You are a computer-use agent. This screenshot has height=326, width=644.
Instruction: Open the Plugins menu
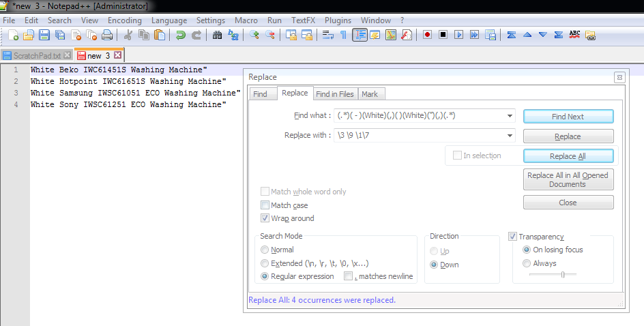point(338,20)
